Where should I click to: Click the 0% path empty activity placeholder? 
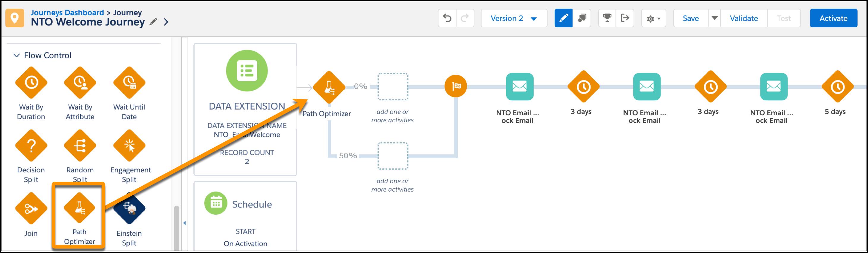(392, 87)
